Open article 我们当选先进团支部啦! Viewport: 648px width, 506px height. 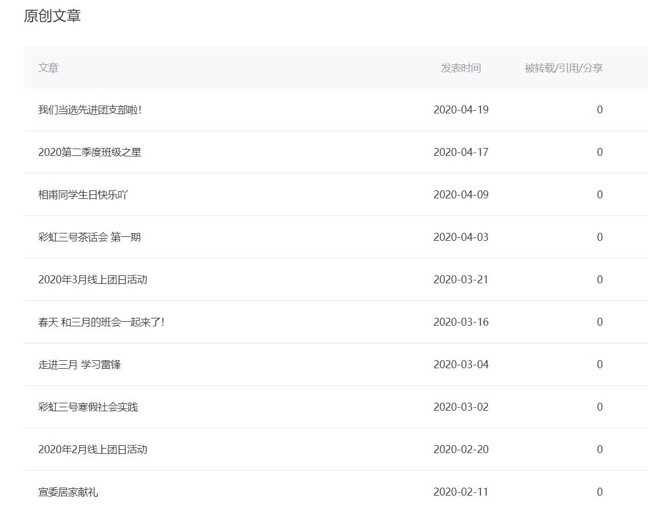(96, 110)
